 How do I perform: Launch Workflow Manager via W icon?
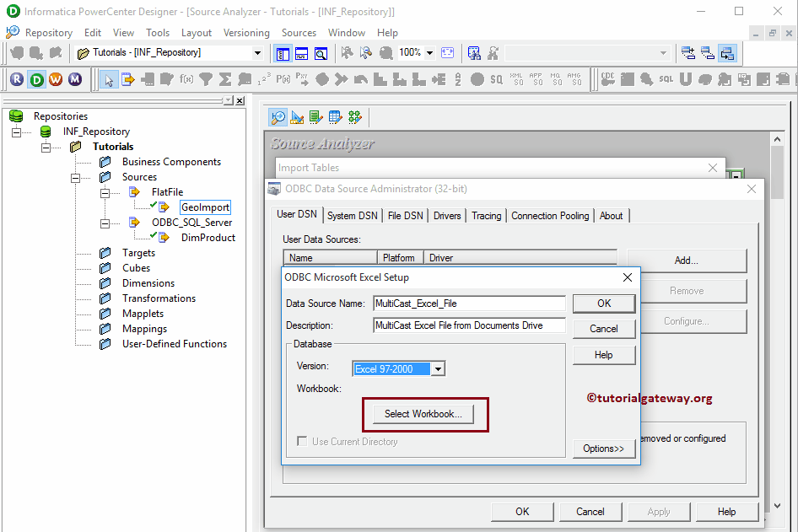point(56,79)
